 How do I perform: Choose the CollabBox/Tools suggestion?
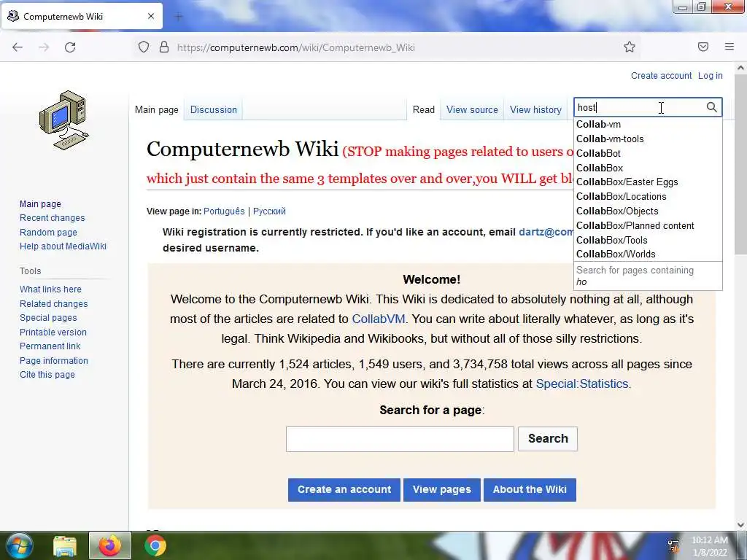[648, 240]
